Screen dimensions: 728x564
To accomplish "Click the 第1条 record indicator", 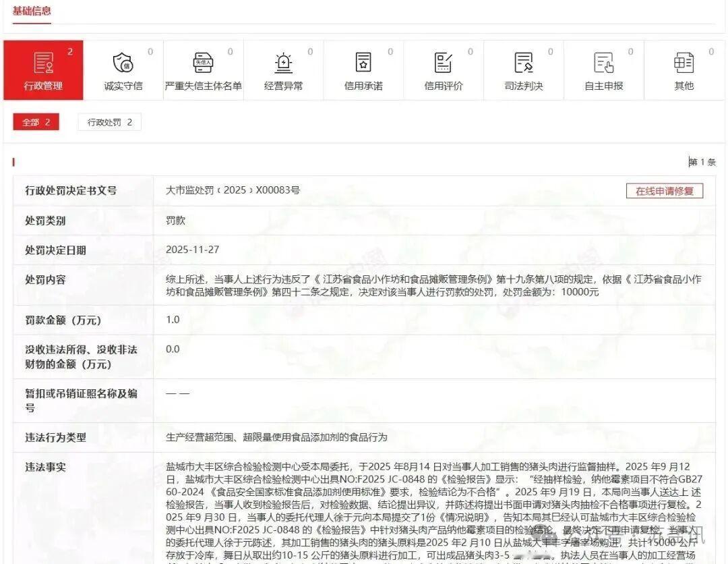I will pyautogui.click(x=702, y=162).
